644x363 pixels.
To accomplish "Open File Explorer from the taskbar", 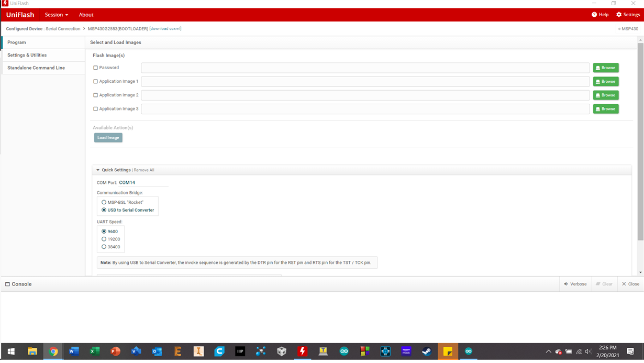I will pyautogui.click(x=32, y=351).
